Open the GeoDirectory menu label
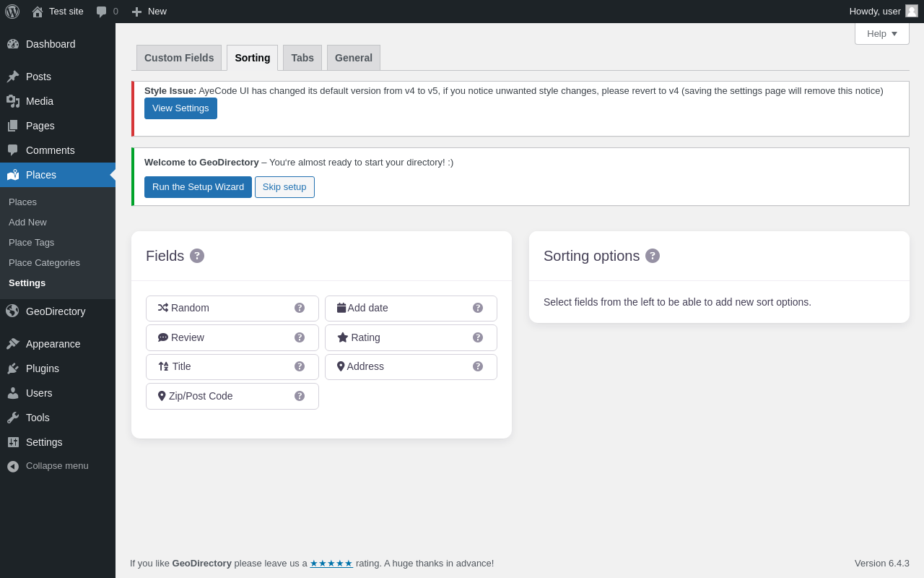Image resolution: width=924 pixels, height=578 pixels. click(x=56, y=311)
